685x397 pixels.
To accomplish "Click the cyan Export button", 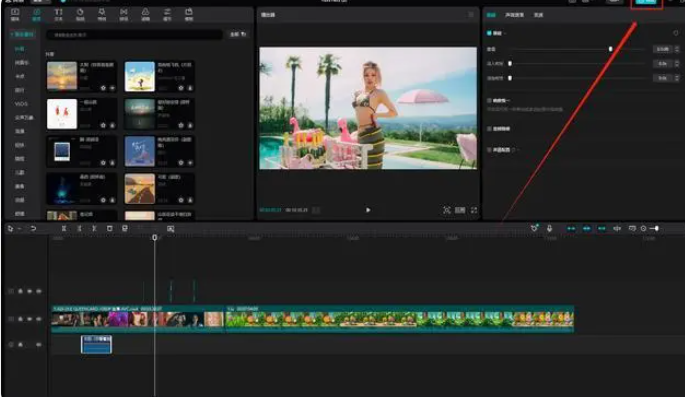I will click(647, 2).
